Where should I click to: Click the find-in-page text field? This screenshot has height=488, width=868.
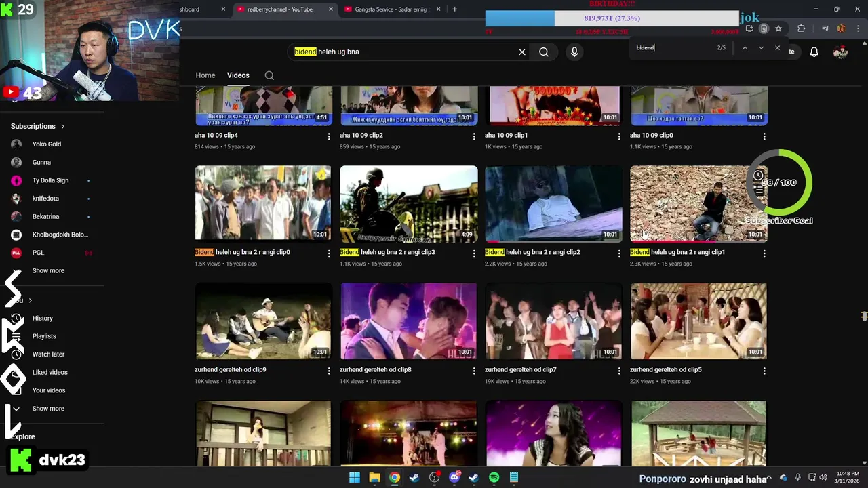[x=673, y=48]
